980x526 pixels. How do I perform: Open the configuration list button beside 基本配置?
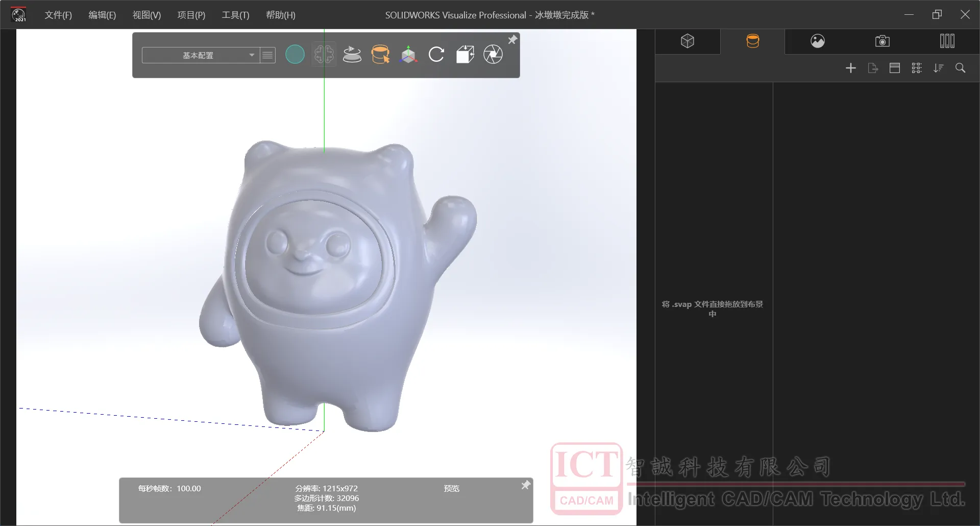tap(267, 55)
